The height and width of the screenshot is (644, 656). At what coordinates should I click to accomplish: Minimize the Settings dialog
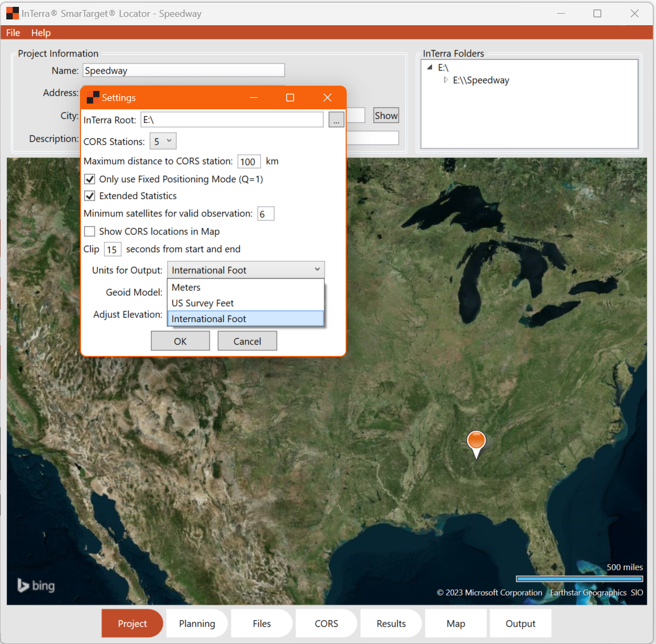pos(254,98)
